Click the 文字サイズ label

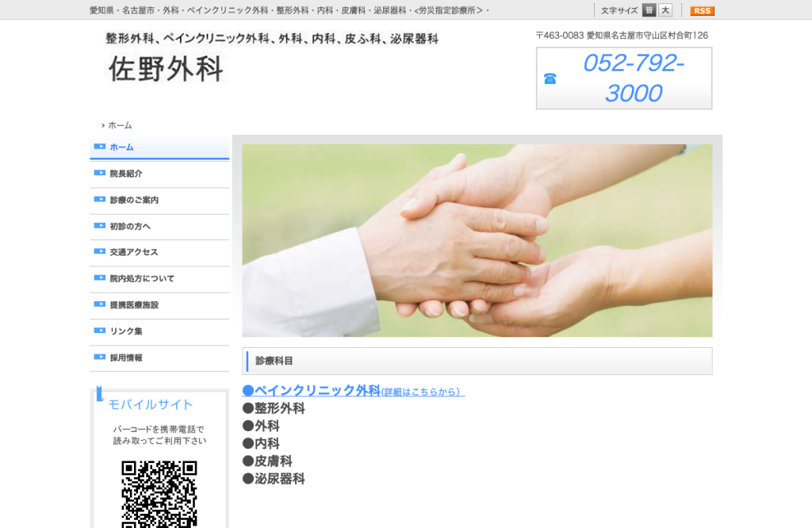point(619,11)
